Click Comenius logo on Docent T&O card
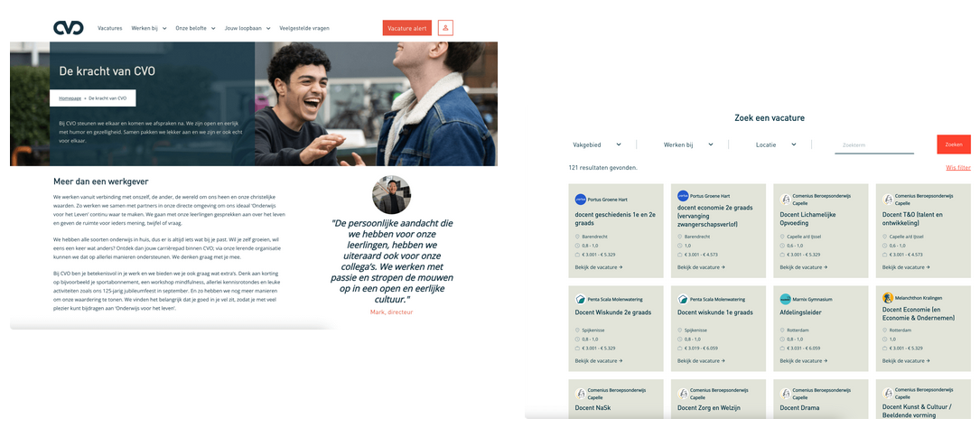Screen dimensions: 980x428 [x=888, y=200]
